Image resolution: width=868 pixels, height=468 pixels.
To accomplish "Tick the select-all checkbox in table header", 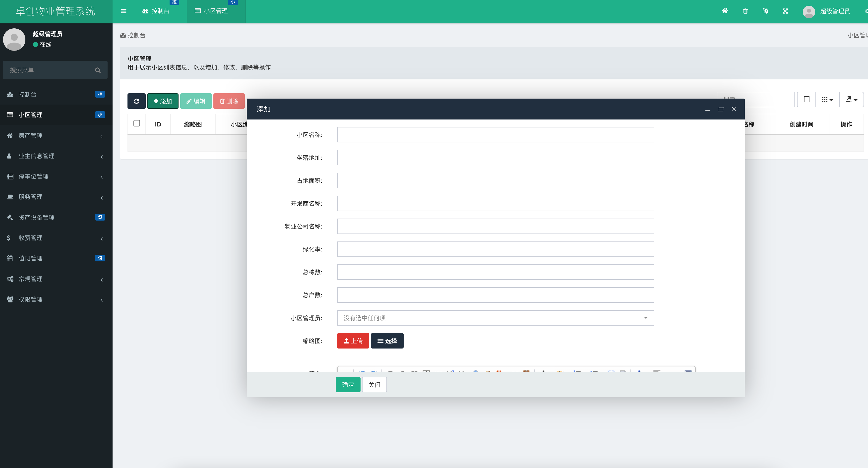I will (136, 123).
